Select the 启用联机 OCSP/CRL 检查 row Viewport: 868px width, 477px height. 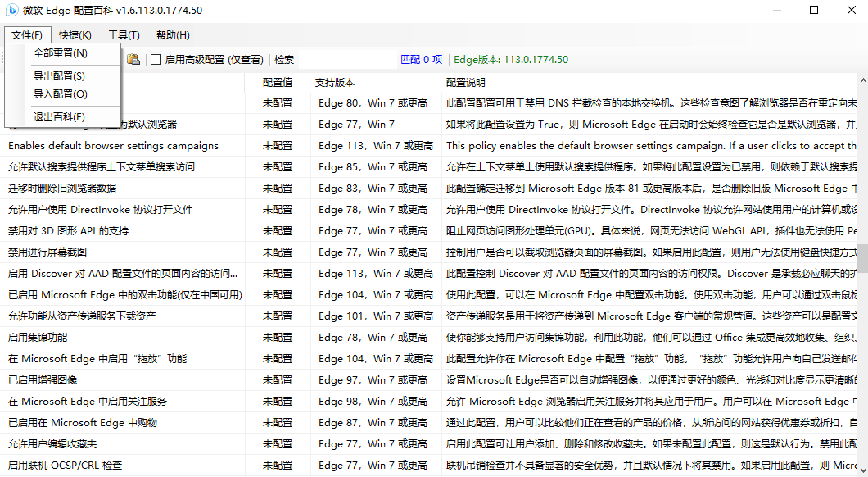point(429,466)
